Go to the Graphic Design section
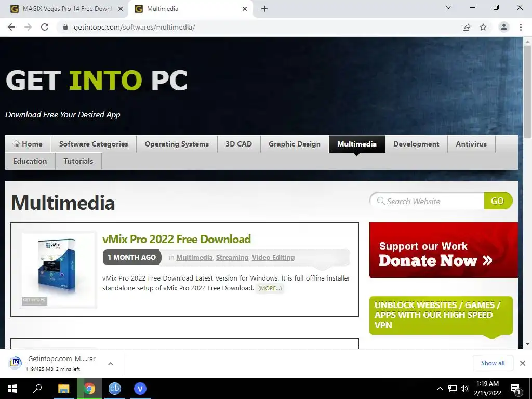This screenshot has width=532, height=399. [x=295, y=144]
